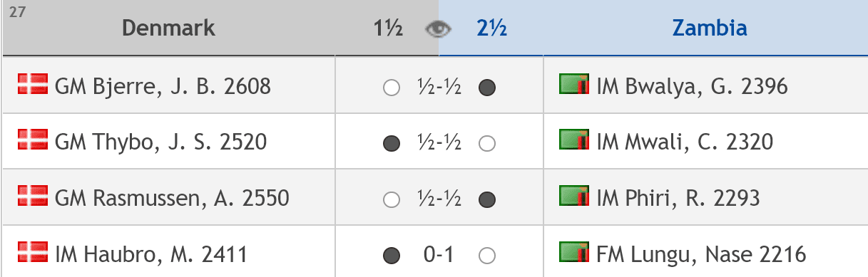This screenshot has width=868, height=277.
Task: Click the Denmark flag beside GM Thybo
Action: (33, 138)
